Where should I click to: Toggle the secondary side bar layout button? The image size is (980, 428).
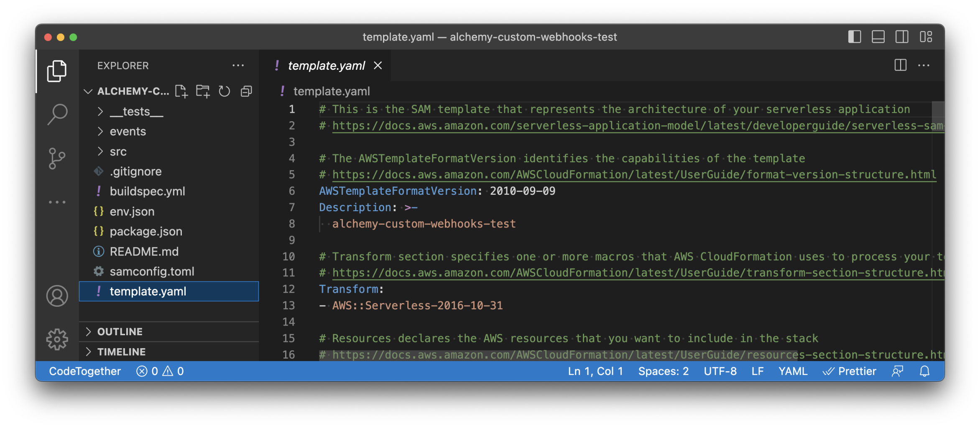(x=902, y=37)
